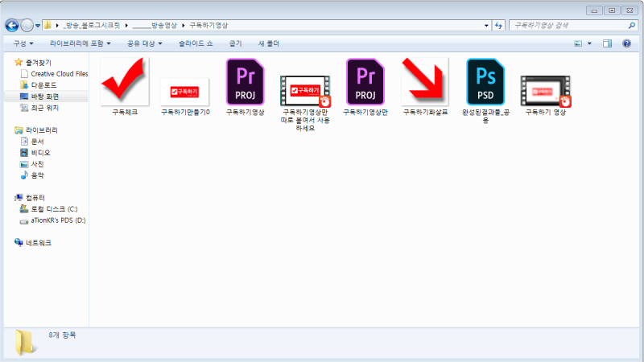Viewport: 644px width, 362px height.
Task: Click the help question mark icon
Action: pyautogui.click(x=627, y=43)
